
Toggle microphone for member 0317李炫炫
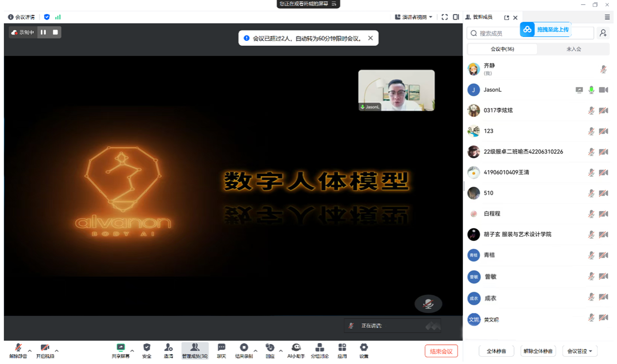(591, 111)
